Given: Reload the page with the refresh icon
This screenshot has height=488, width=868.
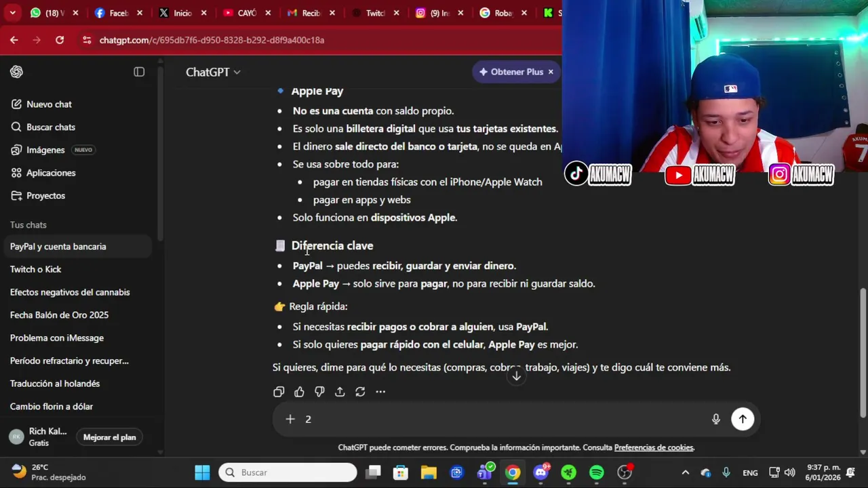Looking at the screenshot, I should click(60, 40).
